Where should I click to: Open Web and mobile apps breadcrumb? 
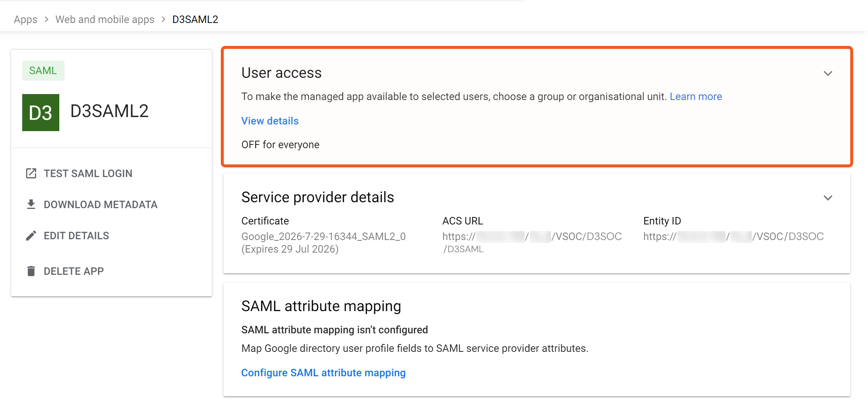[x=105, y=19]
